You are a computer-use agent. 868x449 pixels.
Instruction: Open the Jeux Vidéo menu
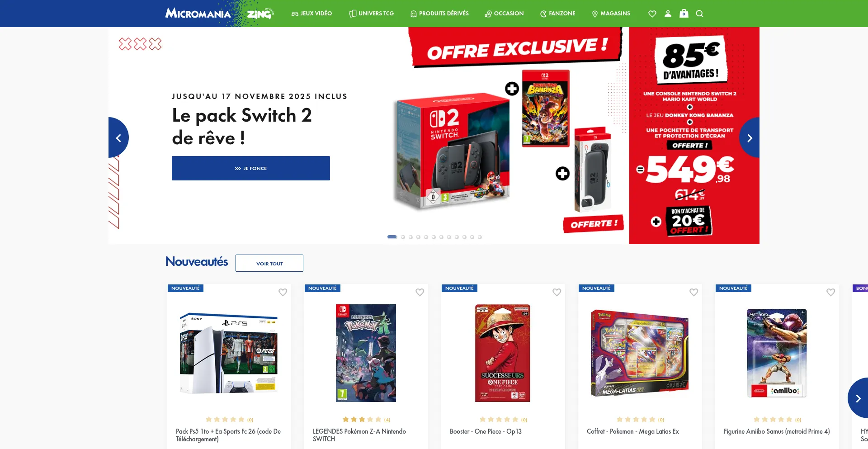312,14
